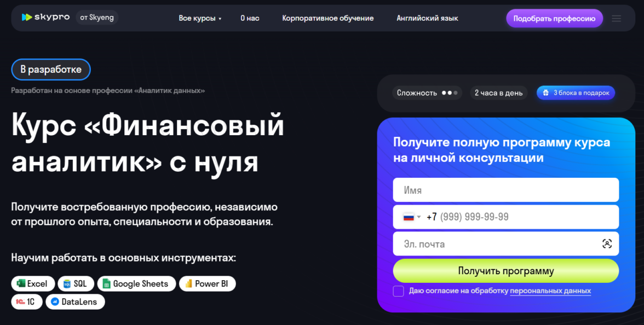Click 'Научим работать в основных инструментах:' text
The width and height of the screenshot is (644, 325).
coord(124,258)
